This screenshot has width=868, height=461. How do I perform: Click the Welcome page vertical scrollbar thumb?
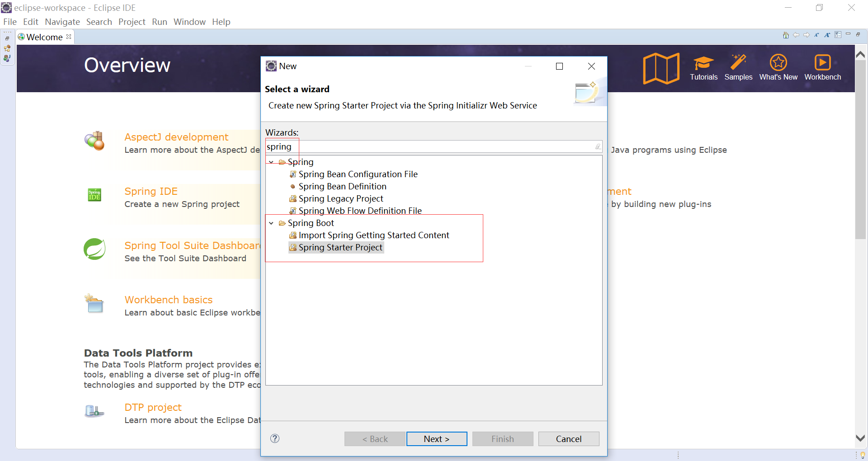click(x=860, y=150)
